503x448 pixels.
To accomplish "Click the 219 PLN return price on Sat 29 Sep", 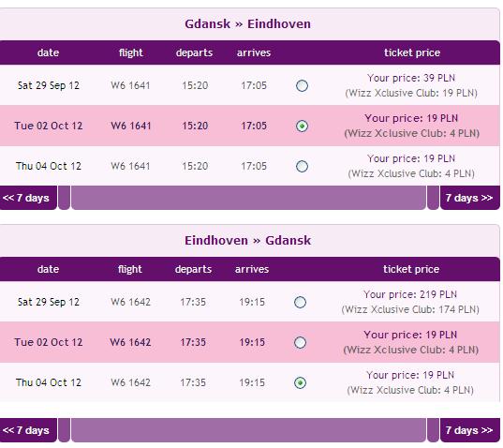I will (410, 294).
